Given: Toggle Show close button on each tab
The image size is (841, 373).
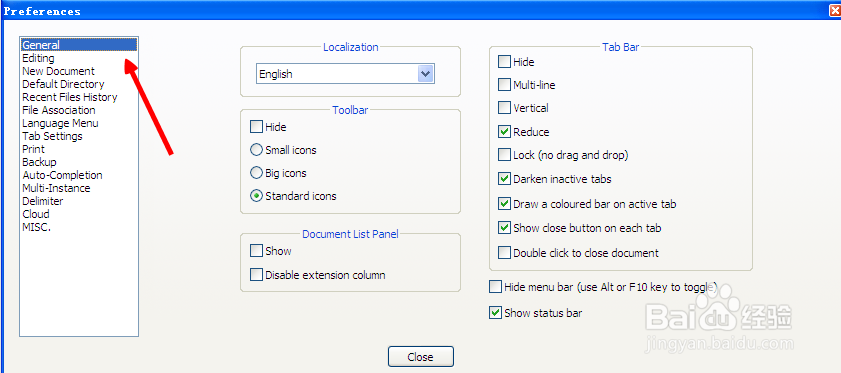Looking at the screenshot, I should (504, 228).
